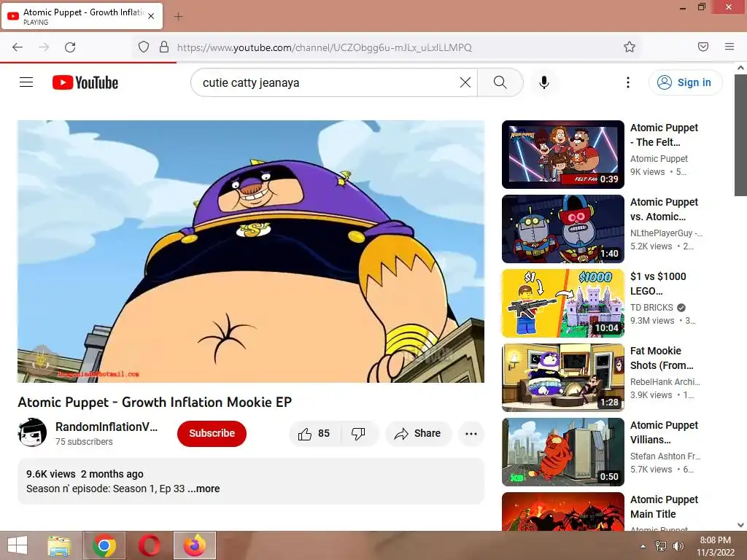The width and height of the screenshot is (747, 560).
Task: Open RandomInflationV channel avatar
Action: [32, 433]
